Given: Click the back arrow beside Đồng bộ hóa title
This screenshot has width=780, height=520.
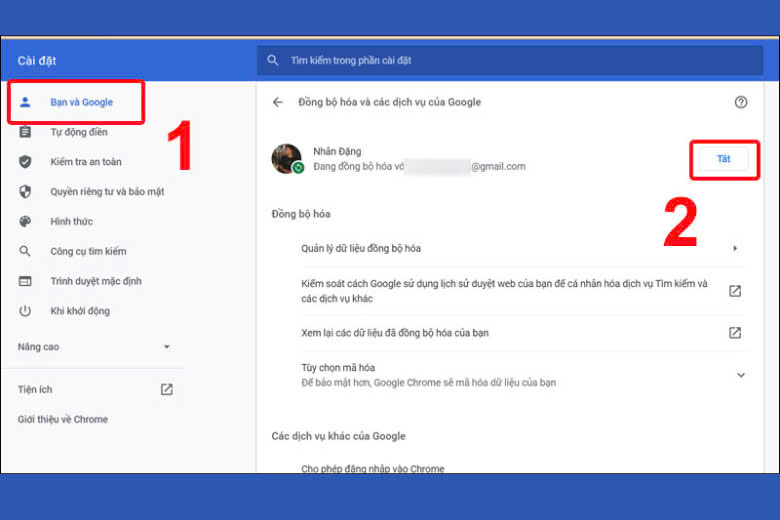Looking at the screenshot, I should [278, 102].
